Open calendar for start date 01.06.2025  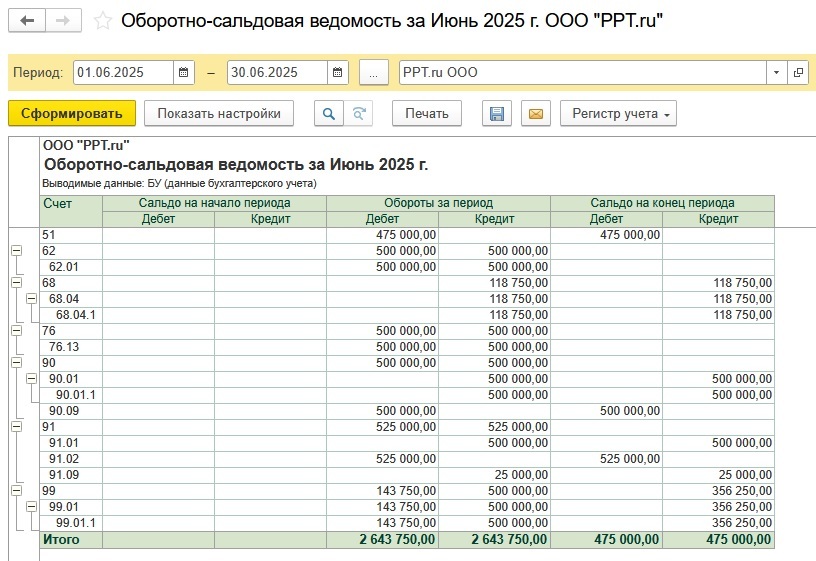(183, 72)
